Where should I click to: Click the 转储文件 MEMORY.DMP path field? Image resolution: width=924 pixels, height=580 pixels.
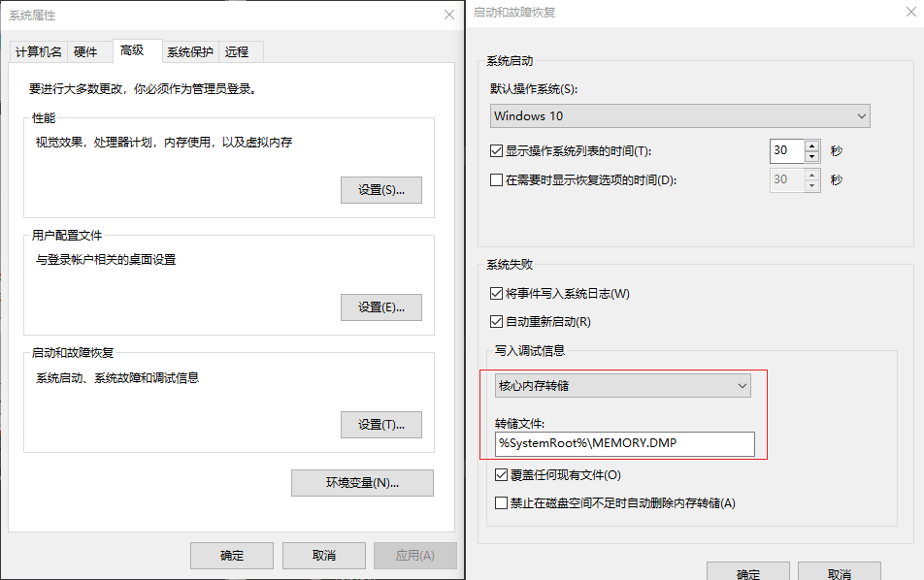coord(624,443)
